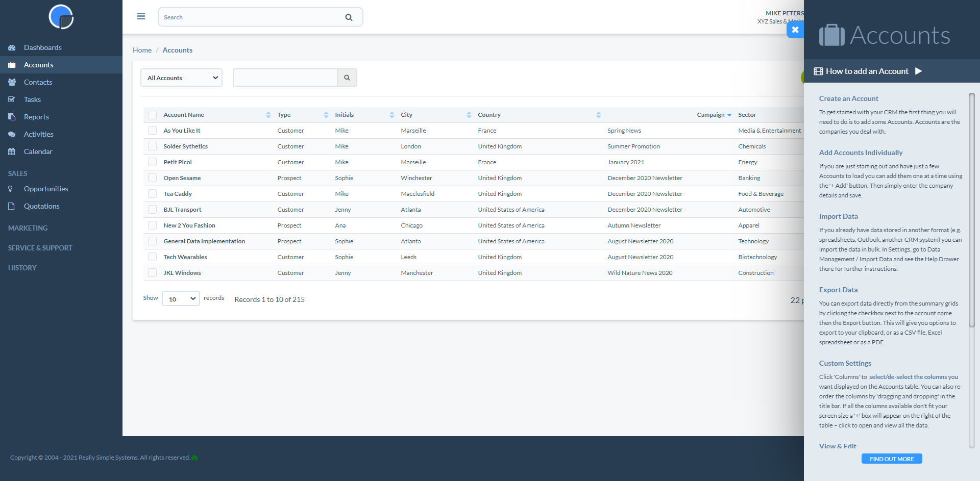Click the Contacts people icon in sidebar
The width and height of the screenshot is (980, 481).
(12, 82)
